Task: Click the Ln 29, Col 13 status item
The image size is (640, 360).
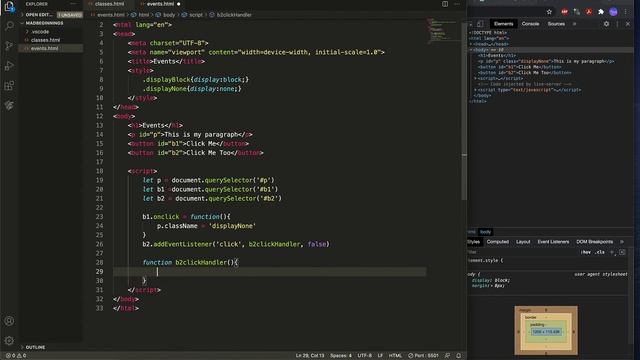Action: pos(310,356)
